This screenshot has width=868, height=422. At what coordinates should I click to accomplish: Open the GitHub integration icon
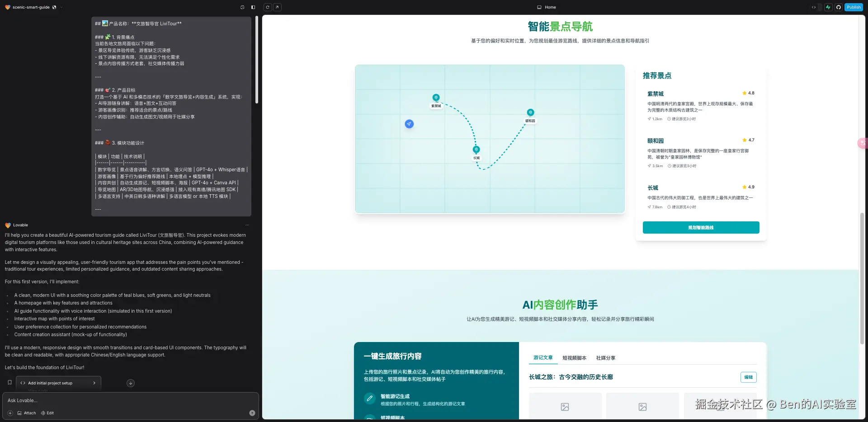(839, 7)
